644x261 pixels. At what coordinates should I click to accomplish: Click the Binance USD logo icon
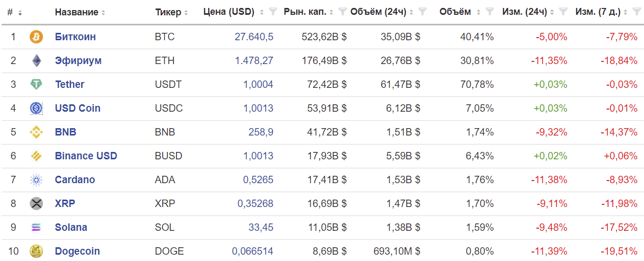(36, 156)
